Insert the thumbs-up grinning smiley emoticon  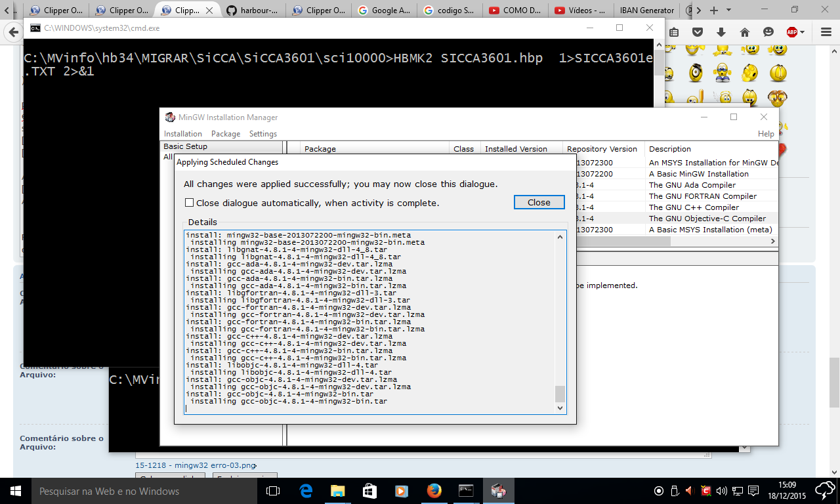pyautogui.click(x=778, y=50)
